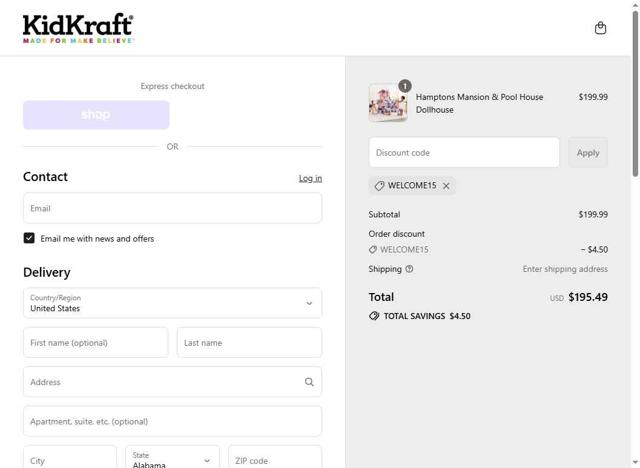Pay with Shop express checkout button
The height and width of the screenshot is (468, 640).
point(96,115)
